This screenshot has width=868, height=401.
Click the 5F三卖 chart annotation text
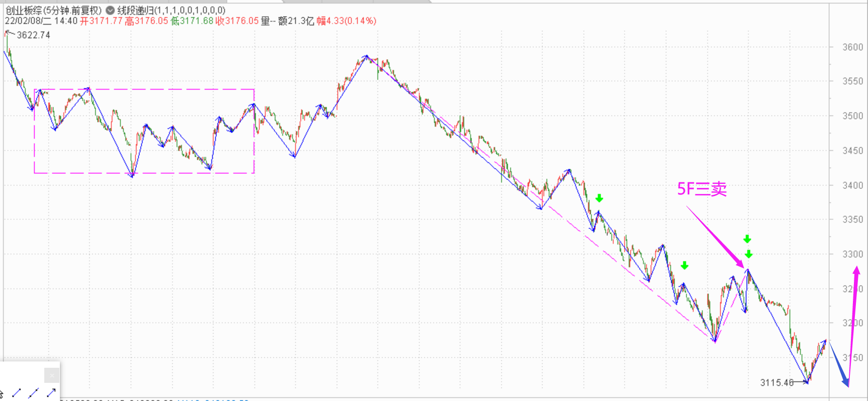(x=702, y=189)
